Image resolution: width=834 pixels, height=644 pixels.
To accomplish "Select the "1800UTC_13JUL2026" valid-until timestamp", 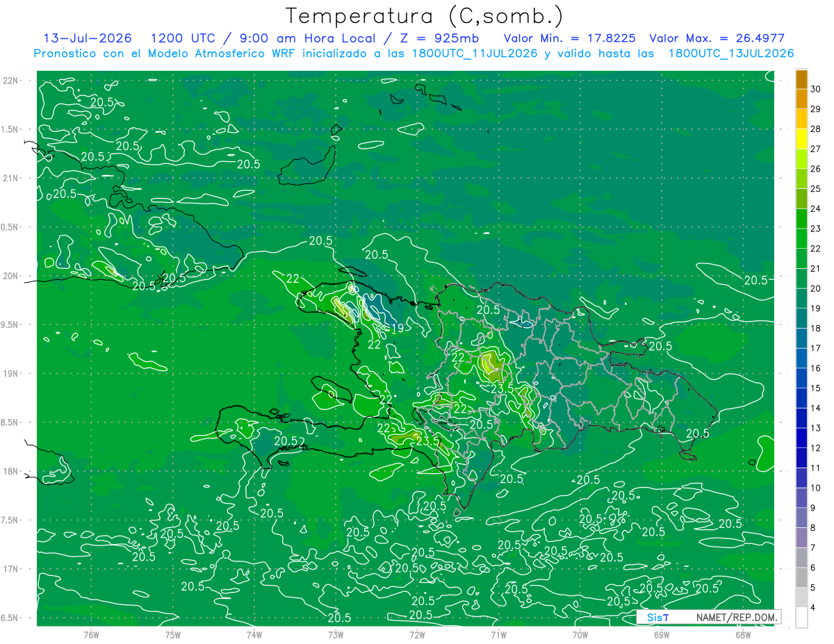I will pos(730,53).
